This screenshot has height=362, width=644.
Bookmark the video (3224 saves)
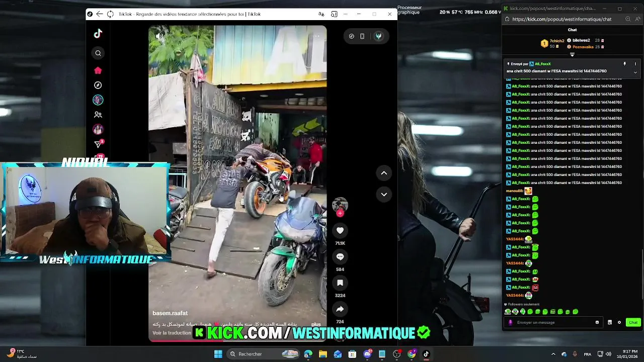pos(340,283)
